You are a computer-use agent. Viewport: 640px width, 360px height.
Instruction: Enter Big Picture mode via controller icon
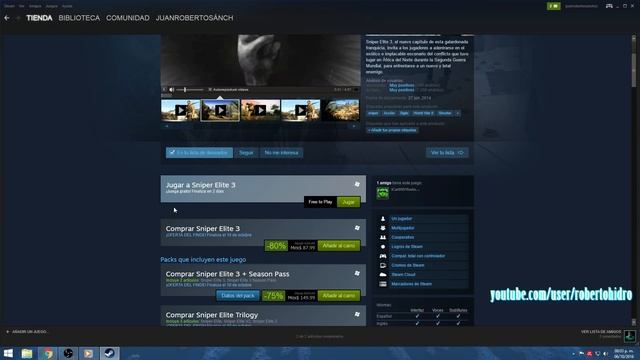(x=609, y=6)
